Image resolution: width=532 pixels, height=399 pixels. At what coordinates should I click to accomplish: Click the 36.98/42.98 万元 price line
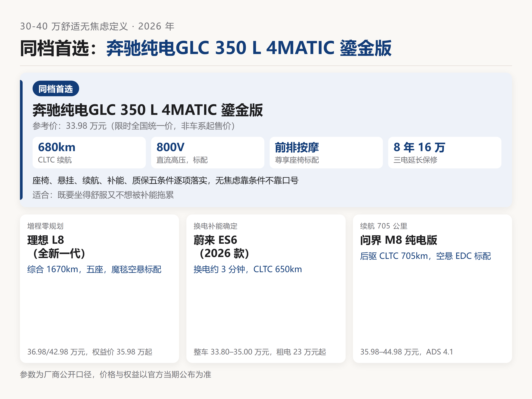pyautogui.click(x=90, y=352)
